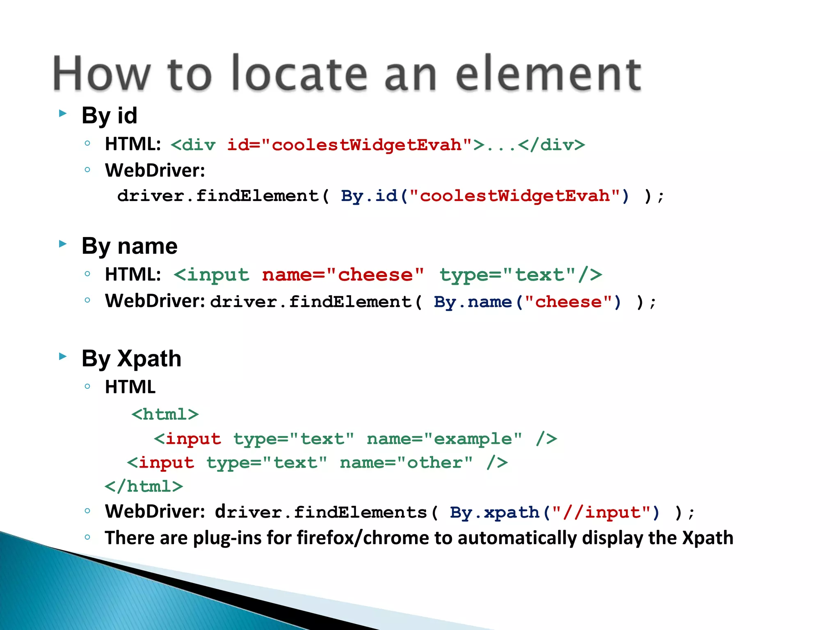Click the name="cheese" attribute text
Viewport: 840px width, 630px height.
pos(343,275)
